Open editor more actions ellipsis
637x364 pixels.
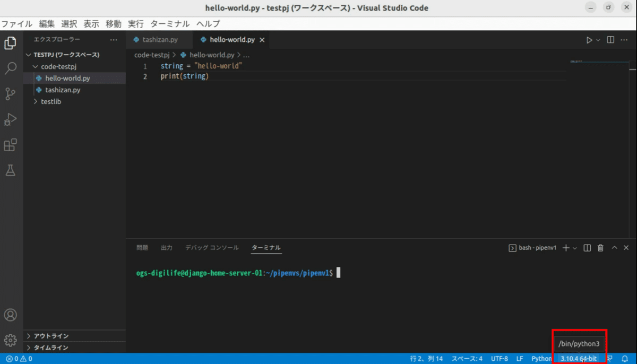625,40
